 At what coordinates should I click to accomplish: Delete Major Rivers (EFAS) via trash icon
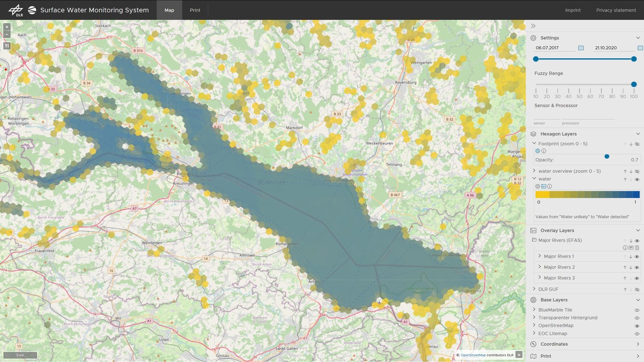pos(636,248)
